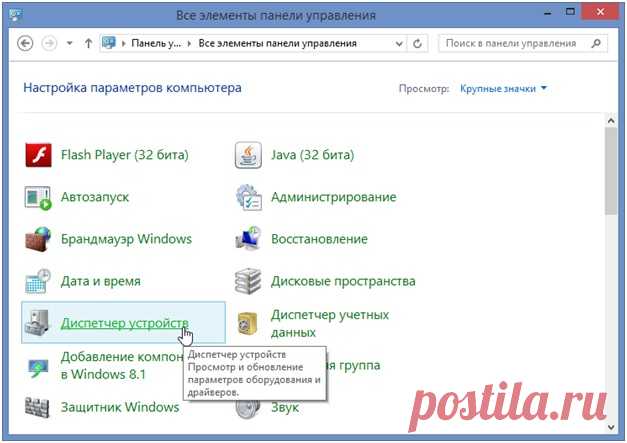The image size is (627, 443).
Task: Go forward with the Forward arrow button
Action: (x=50, y=43)
